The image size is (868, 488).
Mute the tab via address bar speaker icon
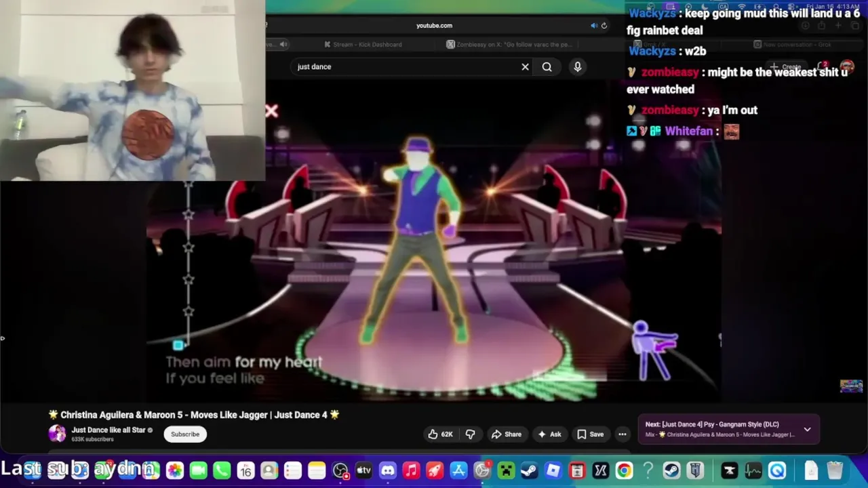click(593, 26)
